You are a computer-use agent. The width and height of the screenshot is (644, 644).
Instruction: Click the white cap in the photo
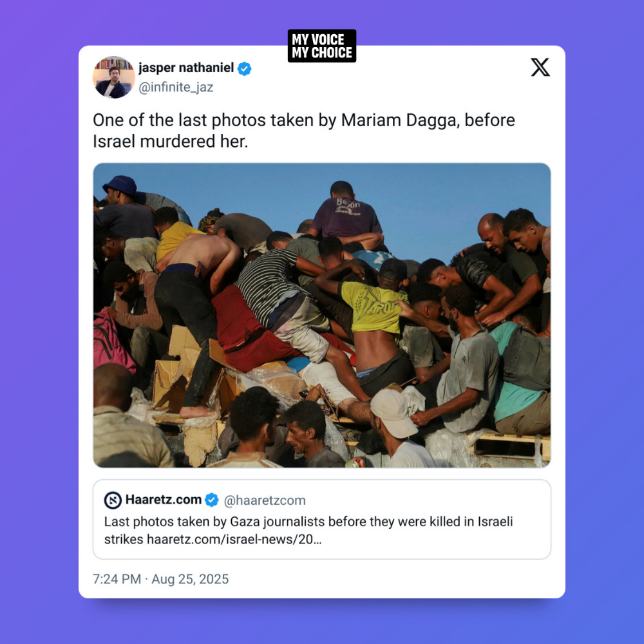pyautogui.click(x=393, y=412)
